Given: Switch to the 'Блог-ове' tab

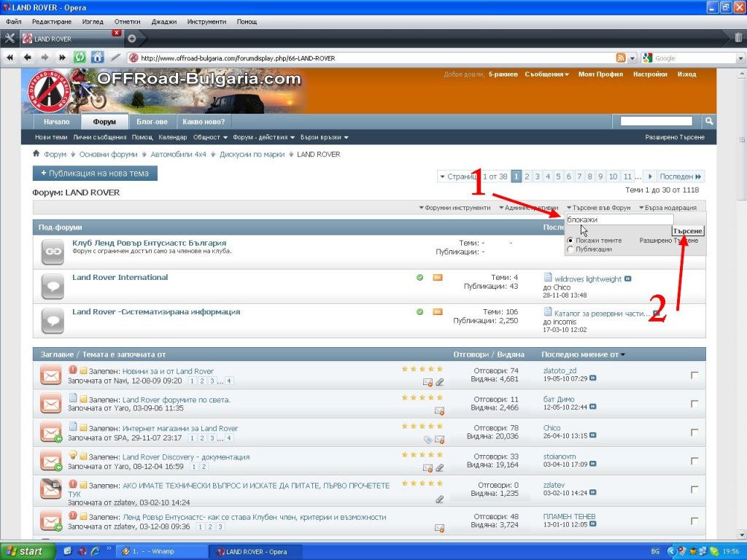Looking at the screenshot, I should pos(152,122).
